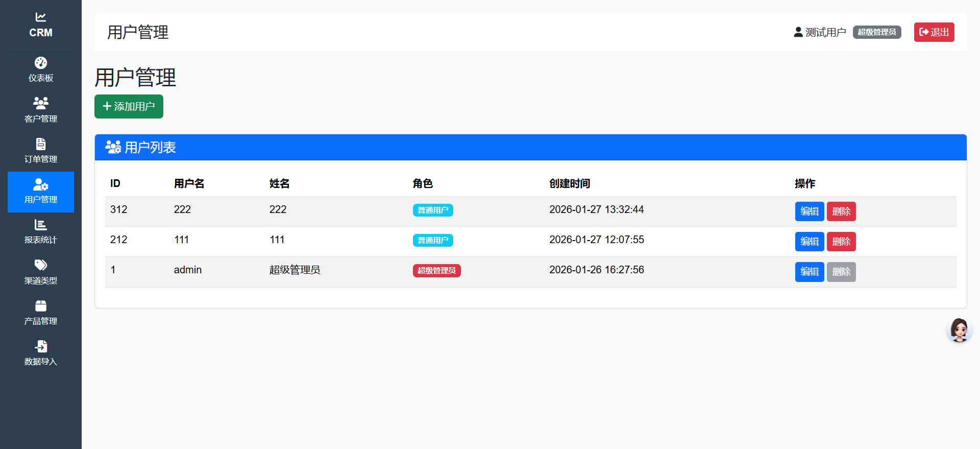
Task: Click the 添加用户 add user button
Action: point(129,106)
